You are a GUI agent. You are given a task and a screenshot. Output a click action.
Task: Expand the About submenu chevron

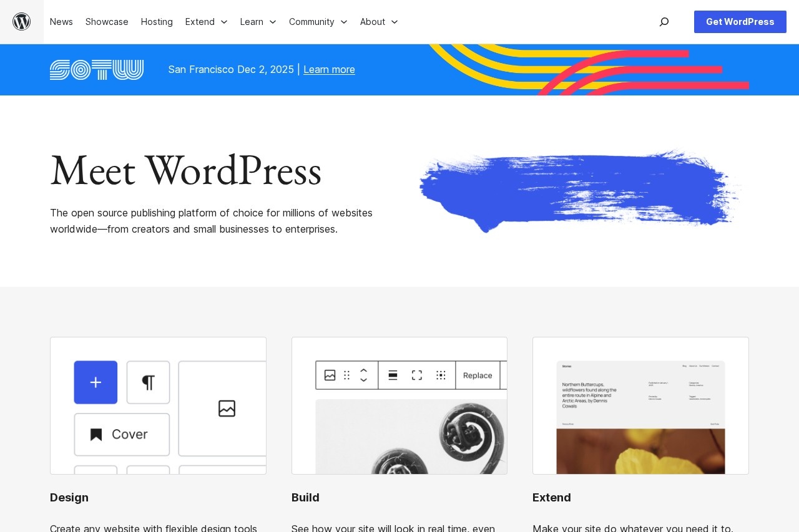pos(395,22)
